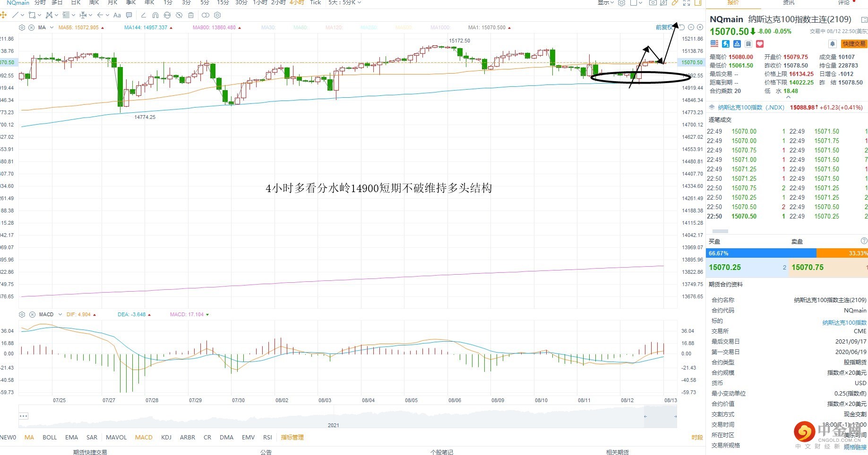Open the 评论 comments tab
Viewport: 868px width, 455px height.
tap(844, 3)
